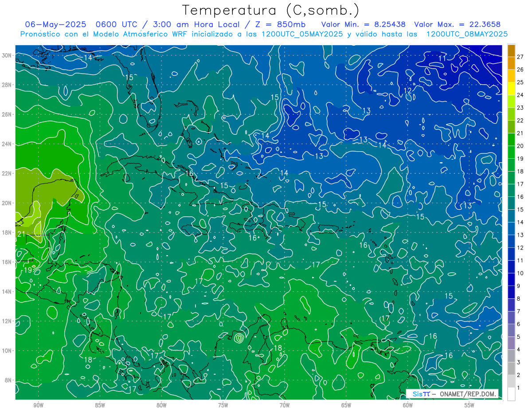Click the 26N latitude axis label
The width and height of the screenshot is (532, 411).
point(6,114)
